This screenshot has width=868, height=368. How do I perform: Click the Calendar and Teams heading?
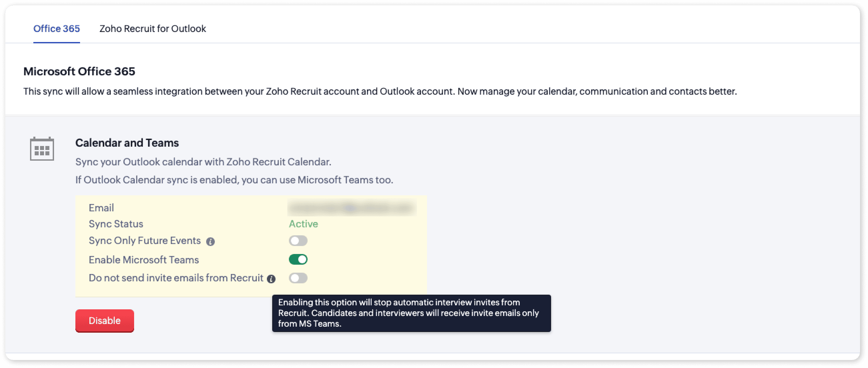(127, 143)
